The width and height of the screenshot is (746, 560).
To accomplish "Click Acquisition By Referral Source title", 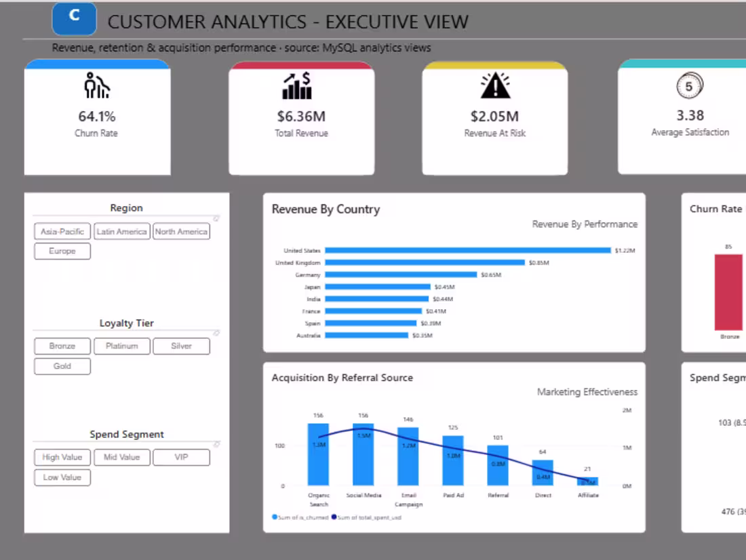I will [x=342, y=378].
